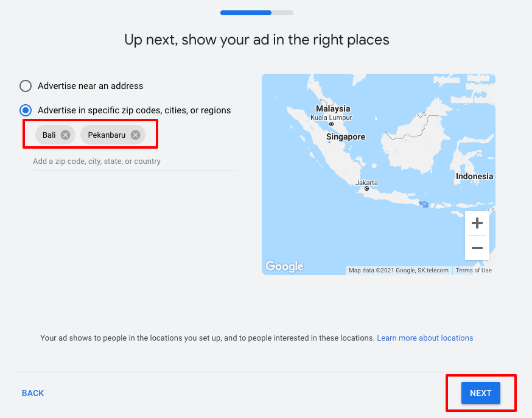Viewport: 532px width, 418px height.
Task: Click the setup progress bar at top
Action: point(256,13)
